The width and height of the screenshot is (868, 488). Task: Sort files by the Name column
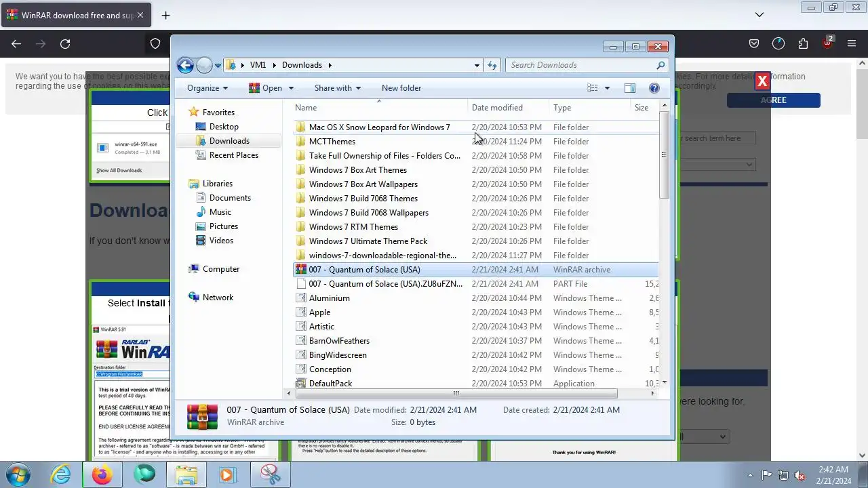(x=380, y=108)
